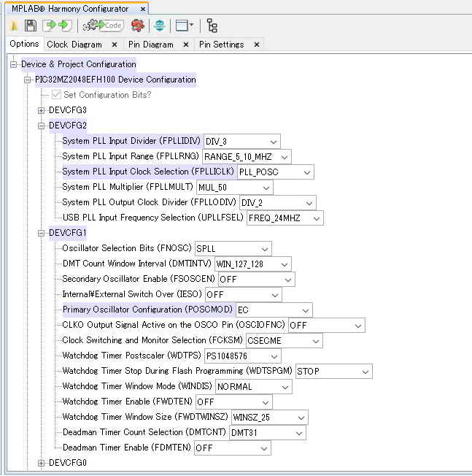
Task: Close the Pin Settings tab
Action: pyautogui.click(x=257, y=45)
